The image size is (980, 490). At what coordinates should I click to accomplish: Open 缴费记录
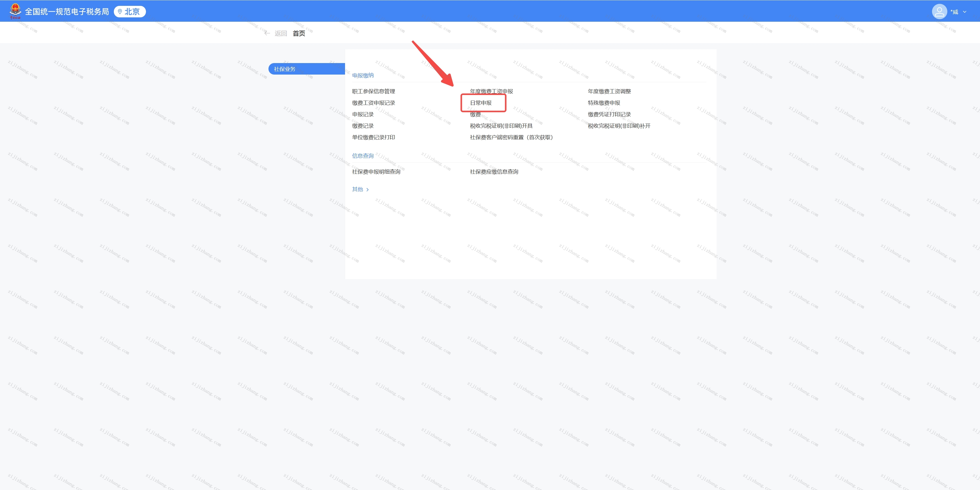click(363, 126)
